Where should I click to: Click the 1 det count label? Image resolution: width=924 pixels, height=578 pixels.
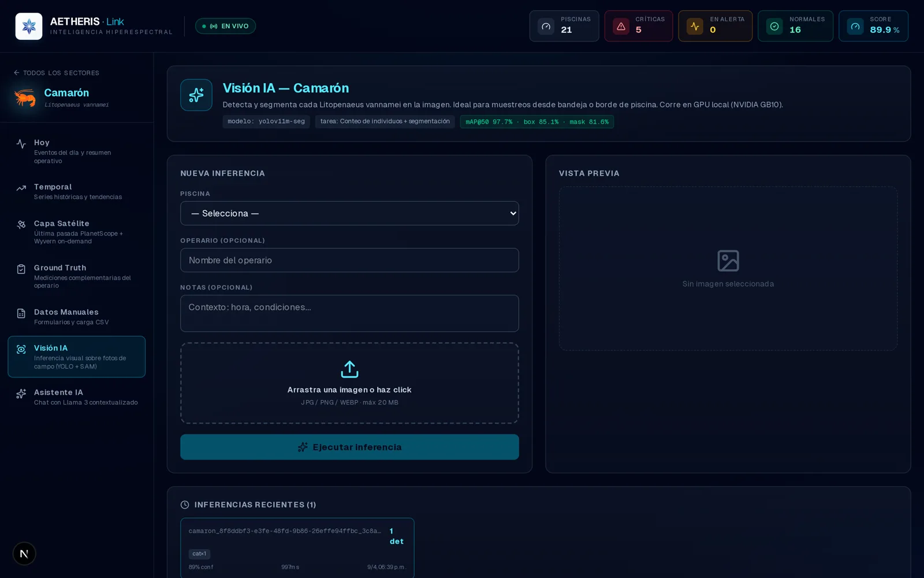(x=396, y=536)
